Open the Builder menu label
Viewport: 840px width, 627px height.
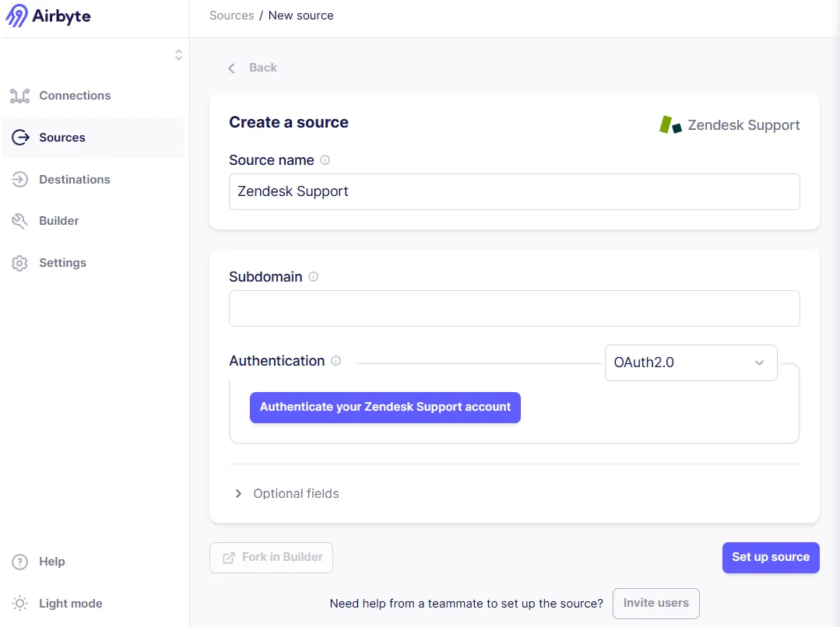(x=59, y=221)
